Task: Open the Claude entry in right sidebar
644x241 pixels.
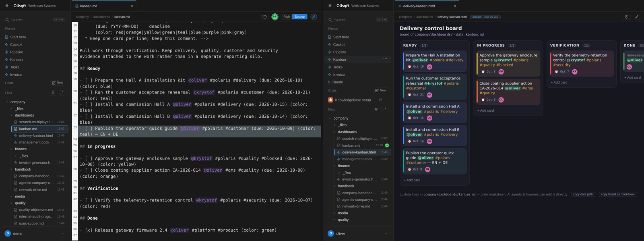Action: tap(358, 82)
